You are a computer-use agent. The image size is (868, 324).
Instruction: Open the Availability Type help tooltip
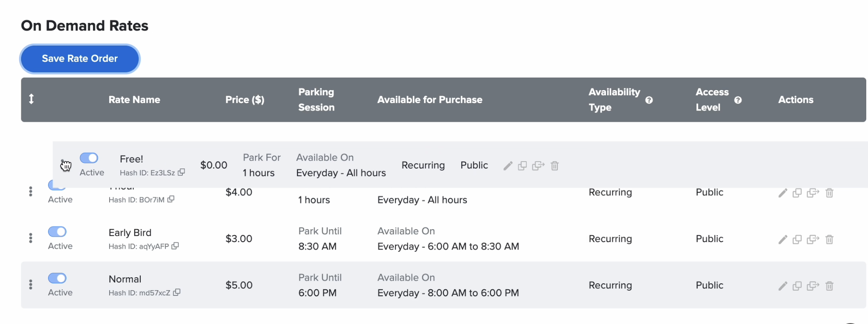coord(649,100)
